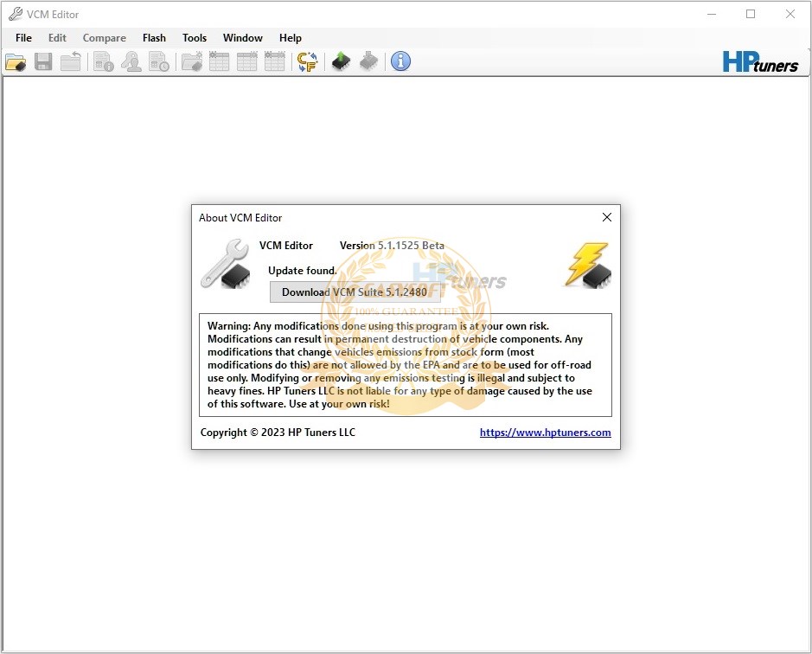Viewport: 812px width, 654px height.
Task: Toggle the C/F unit conversion icon
Action: coord(307,61)
